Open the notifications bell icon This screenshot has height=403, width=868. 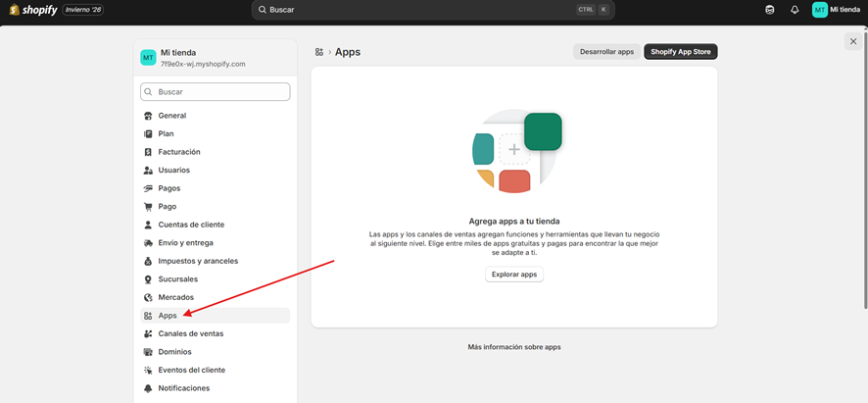coord(795,10)
